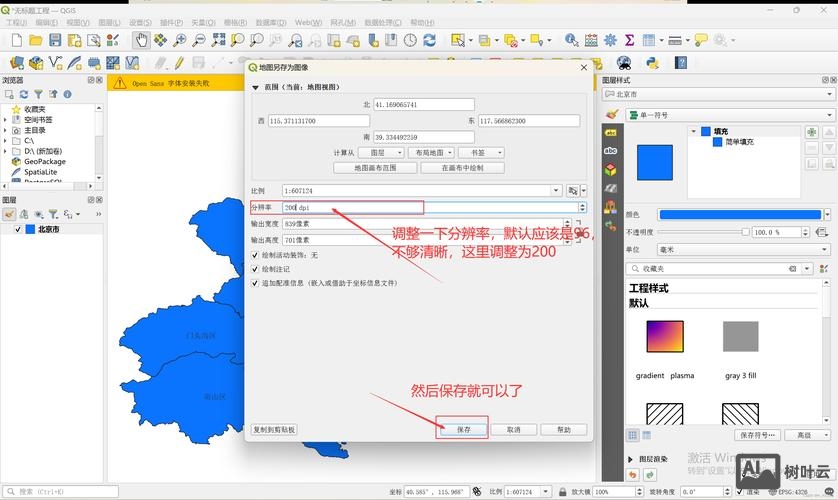This screenshot has width=838, height=500.
Task: Open the 视图 menu
Action: [x=78, y=22]
